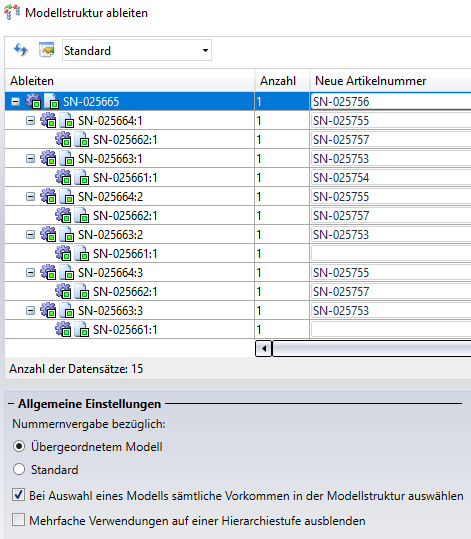Enable Mehrfache Verwendungen ausblenden checkbox

point(18,519)
